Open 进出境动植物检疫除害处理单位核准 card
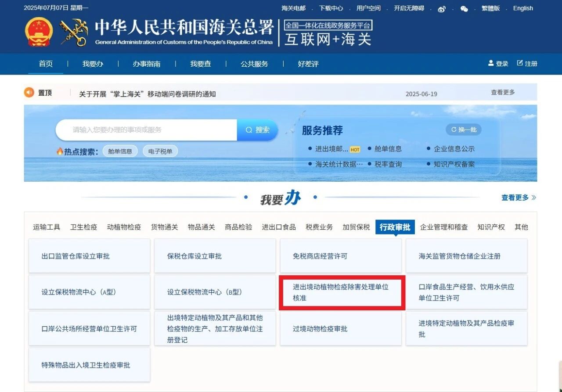 342,292
